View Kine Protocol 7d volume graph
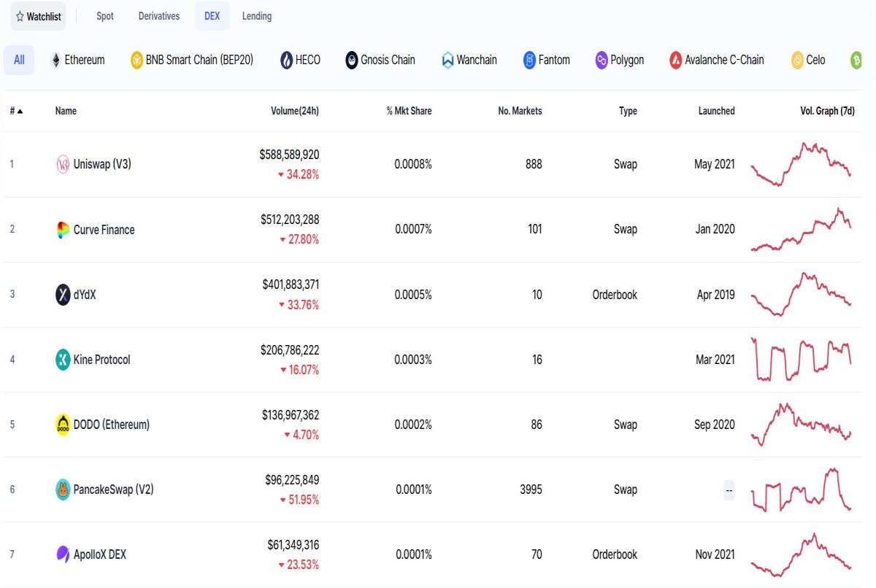Screen dimensions: 876x588 tap(801, 359)
